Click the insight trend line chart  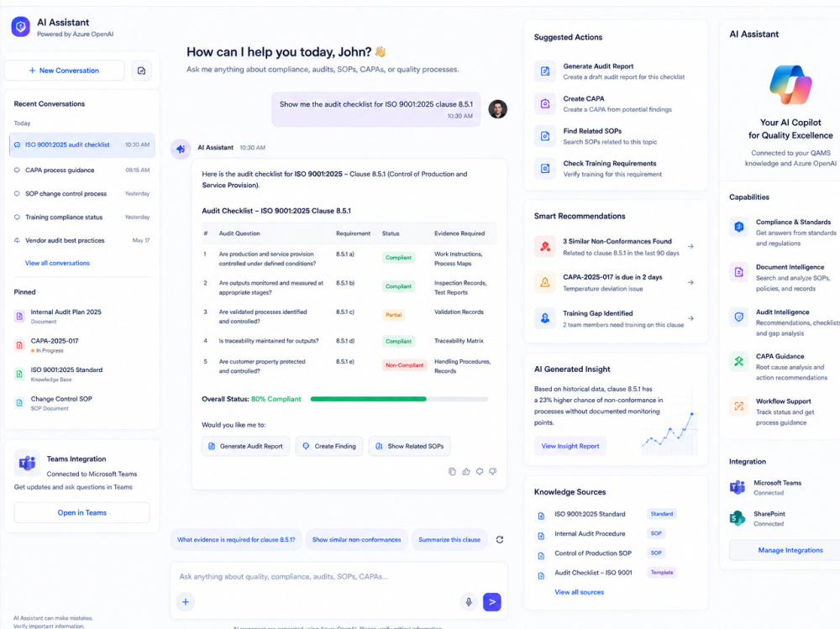click(669, 432)
